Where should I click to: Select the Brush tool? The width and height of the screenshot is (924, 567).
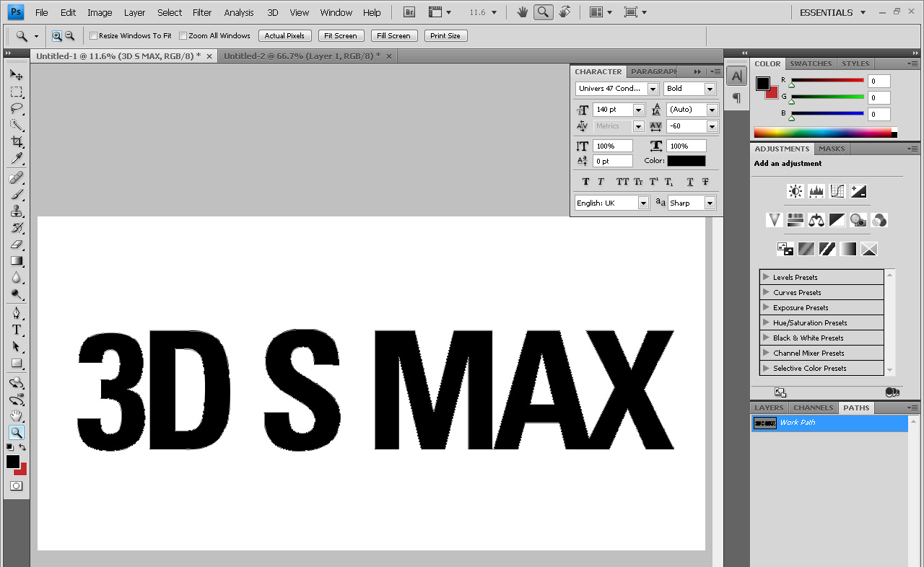click(16, 194)
